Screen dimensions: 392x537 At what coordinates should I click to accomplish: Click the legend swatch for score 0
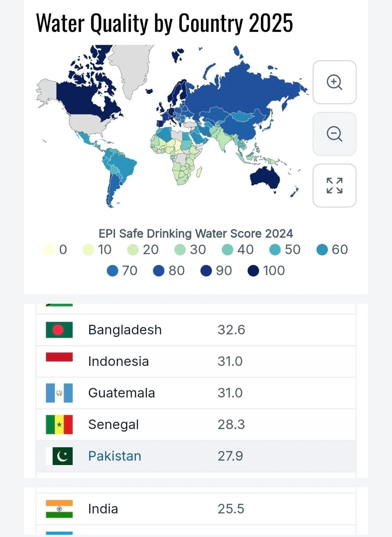(x=49, y=250)
